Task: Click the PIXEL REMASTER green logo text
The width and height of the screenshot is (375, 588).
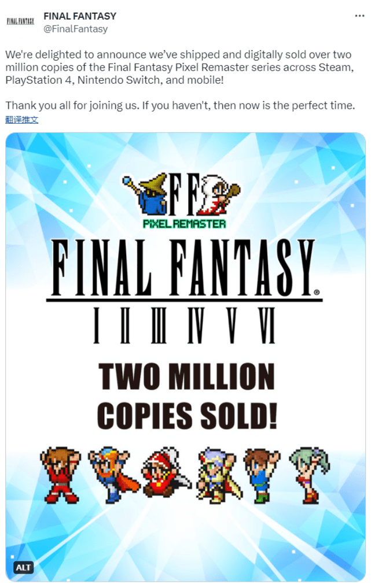Action: tap(185, 224)
